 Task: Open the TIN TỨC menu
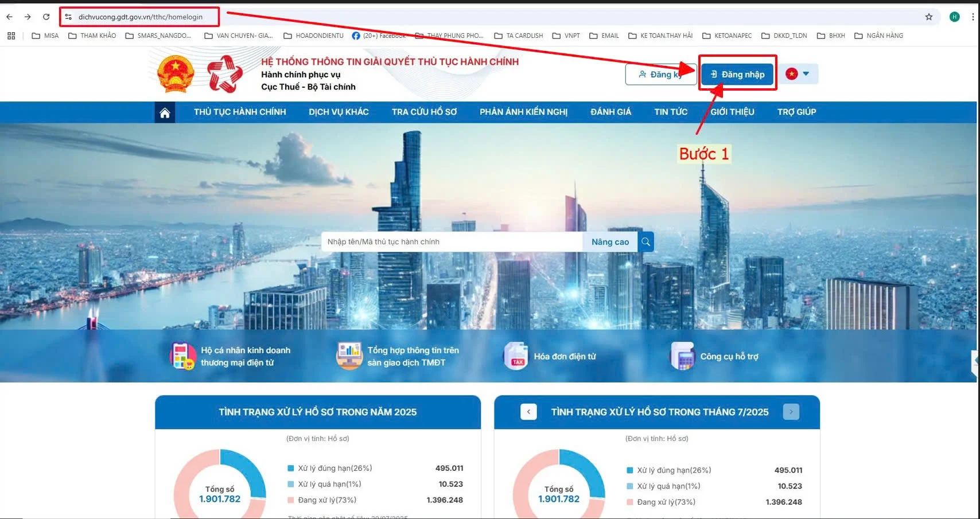671,112
